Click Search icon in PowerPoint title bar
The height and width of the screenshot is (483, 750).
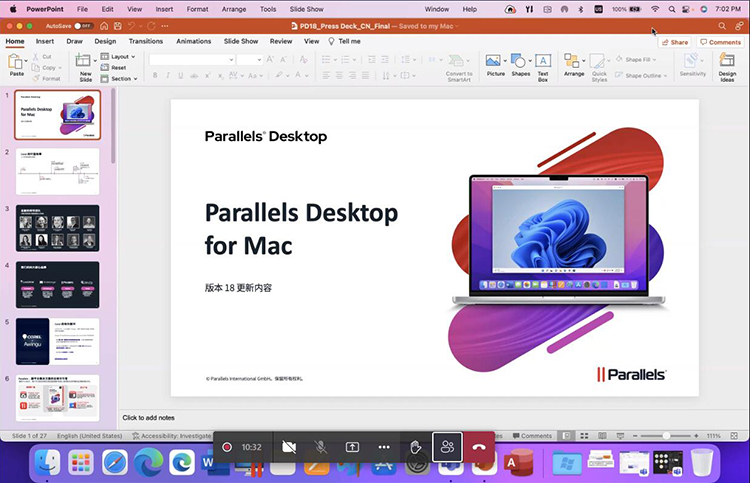tap(722, 26)
